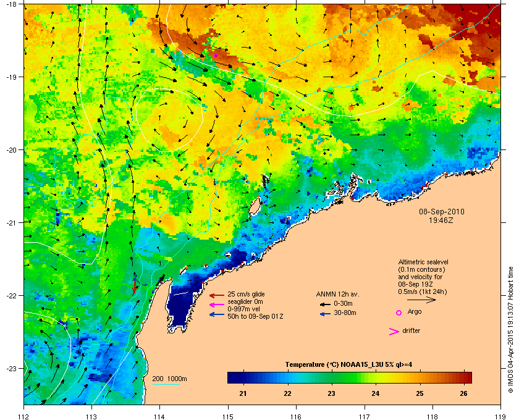Click the 'and velocity for' text

[x=420, y=277]
